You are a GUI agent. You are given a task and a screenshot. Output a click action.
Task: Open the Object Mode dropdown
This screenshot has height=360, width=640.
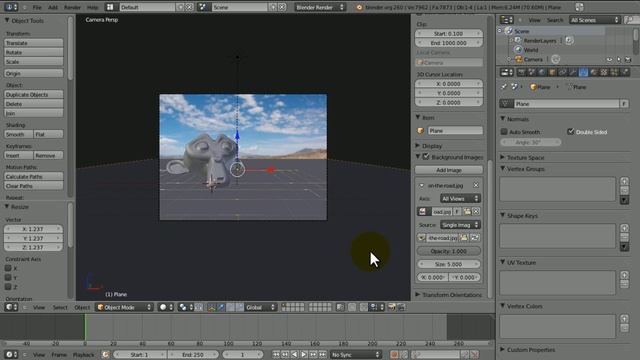click(x=124, y=307)
